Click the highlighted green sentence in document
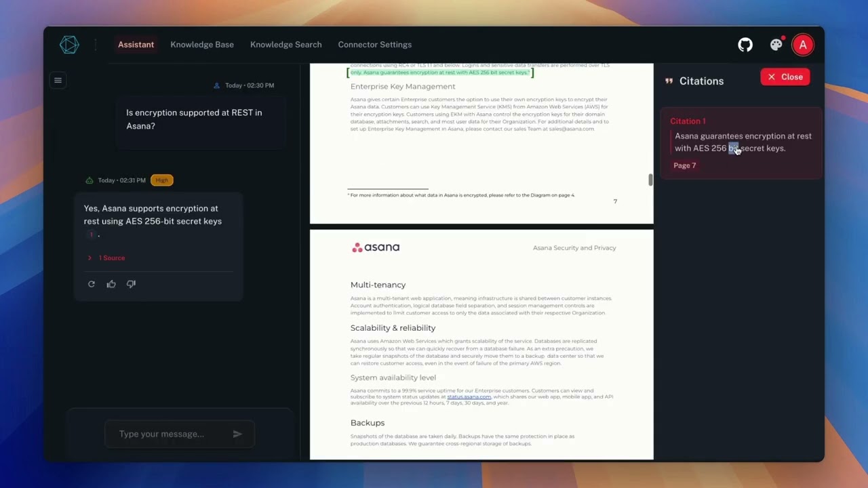 coord(439,72)
